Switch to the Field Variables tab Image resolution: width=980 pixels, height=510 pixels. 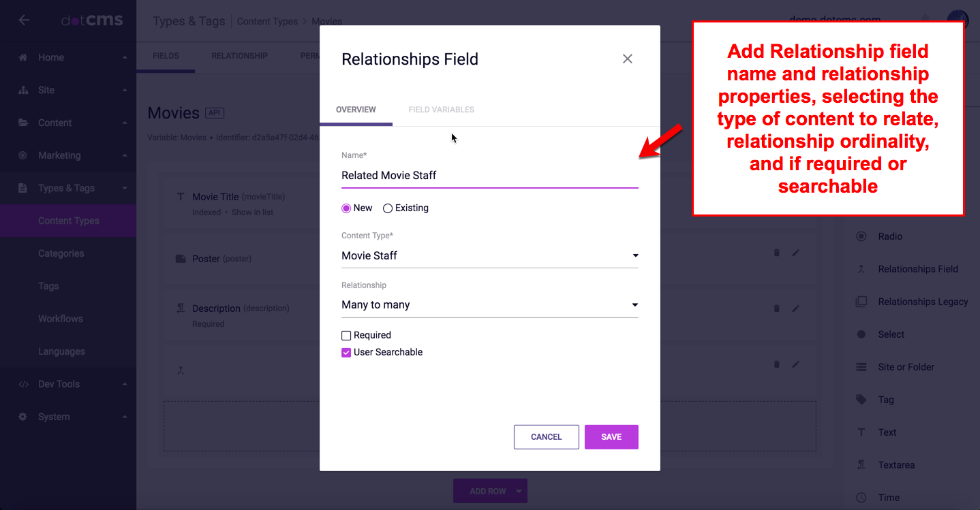(441, 110)
